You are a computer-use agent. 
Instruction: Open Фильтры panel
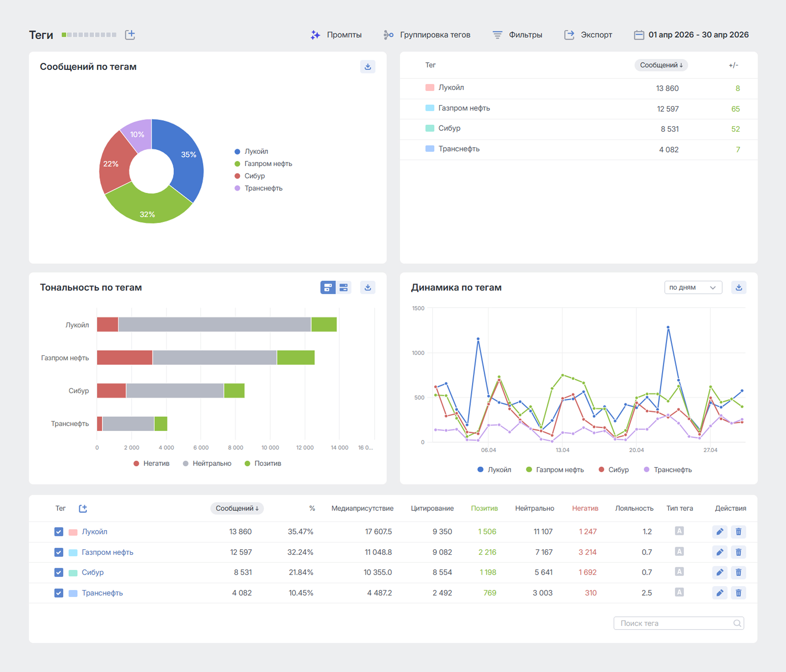click(517, 35)
